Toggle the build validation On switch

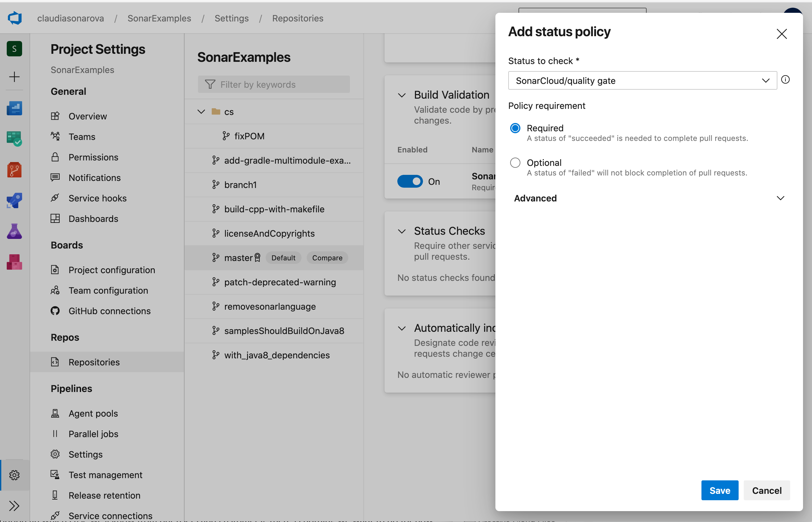pos(410,181)
